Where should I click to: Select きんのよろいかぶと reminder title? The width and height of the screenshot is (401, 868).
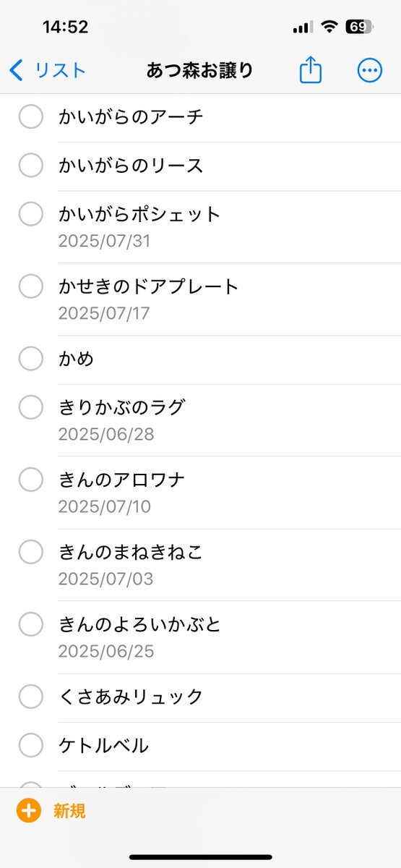140,624
